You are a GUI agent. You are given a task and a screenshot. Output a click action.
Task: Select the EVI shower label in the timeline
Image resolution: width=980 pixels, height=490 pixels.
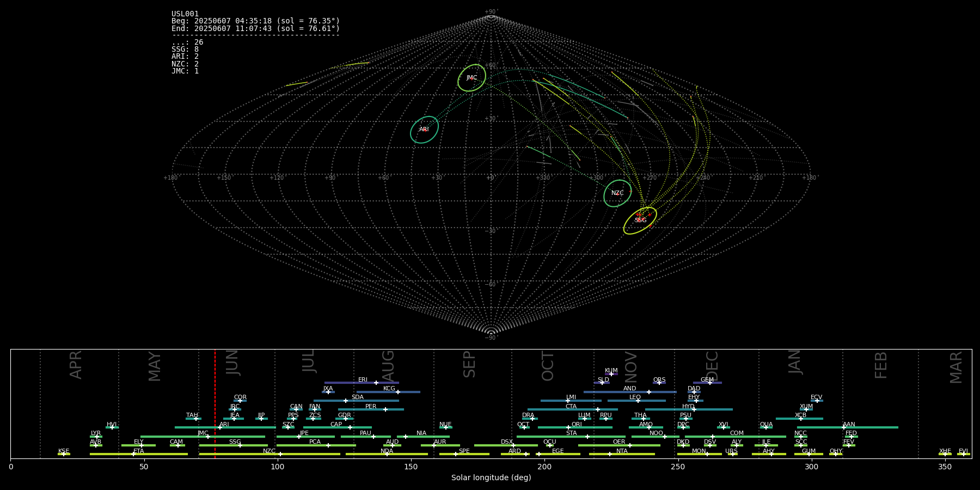(x=963, y=451)
